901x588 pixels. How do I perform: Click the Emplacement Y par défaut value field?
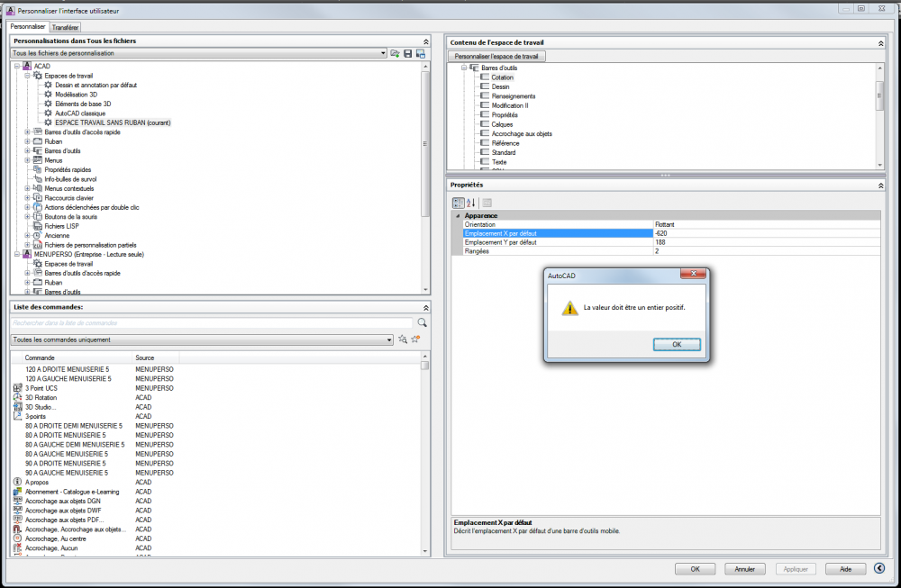tap(767, 242)
